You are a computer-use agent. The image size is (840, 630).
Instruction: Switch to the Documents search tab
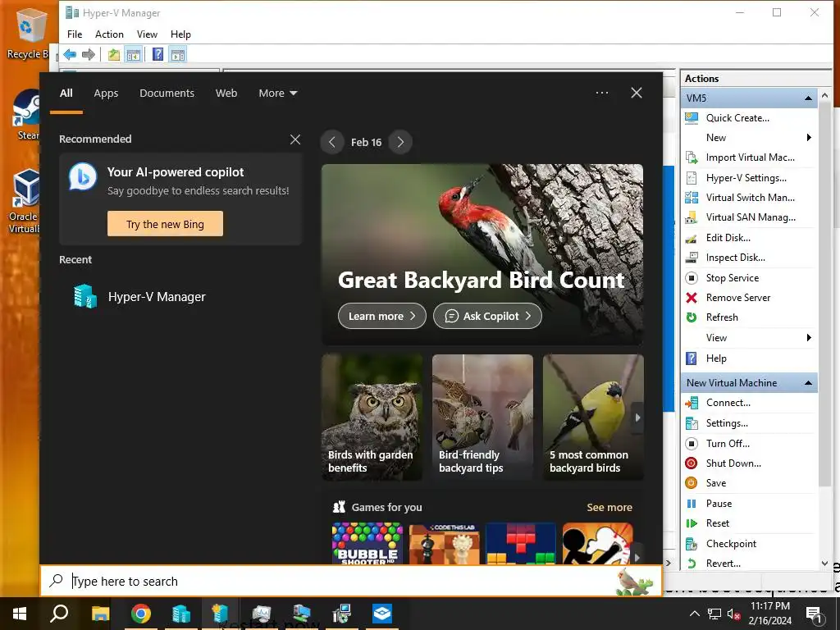[x=167, y=94]
